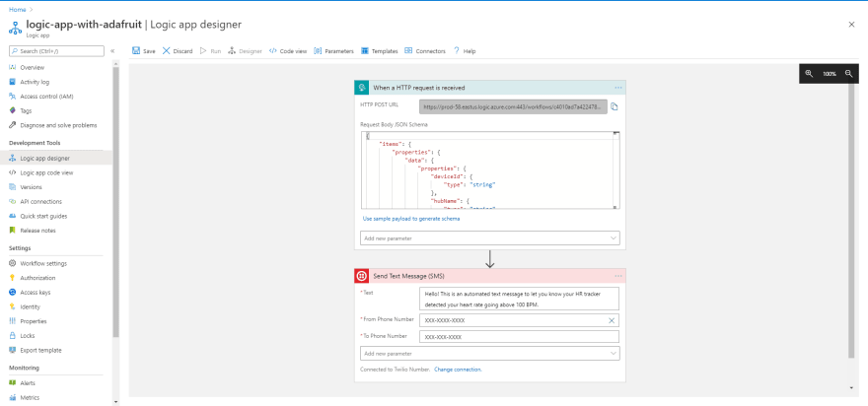Go to the Home breadcrumb
The height and width of the screenshot is (406, 868).
tap(17, 10)
